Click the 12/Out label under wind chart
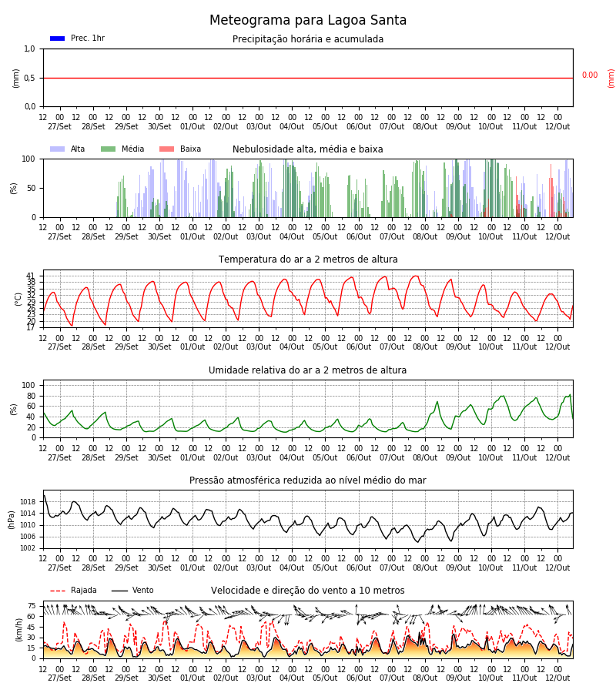 tap(557, 678)
